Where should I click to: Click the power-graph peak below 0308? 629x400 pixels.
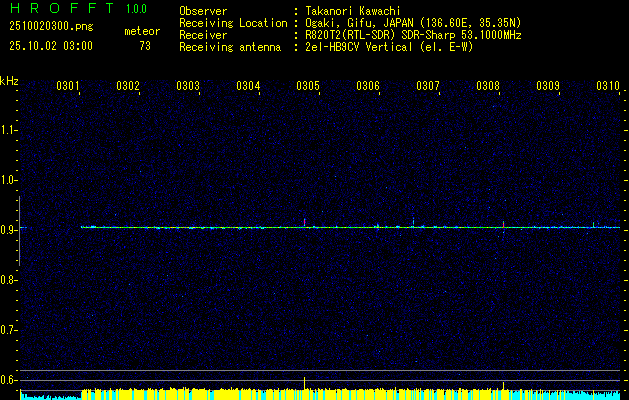tap(503, 386)
